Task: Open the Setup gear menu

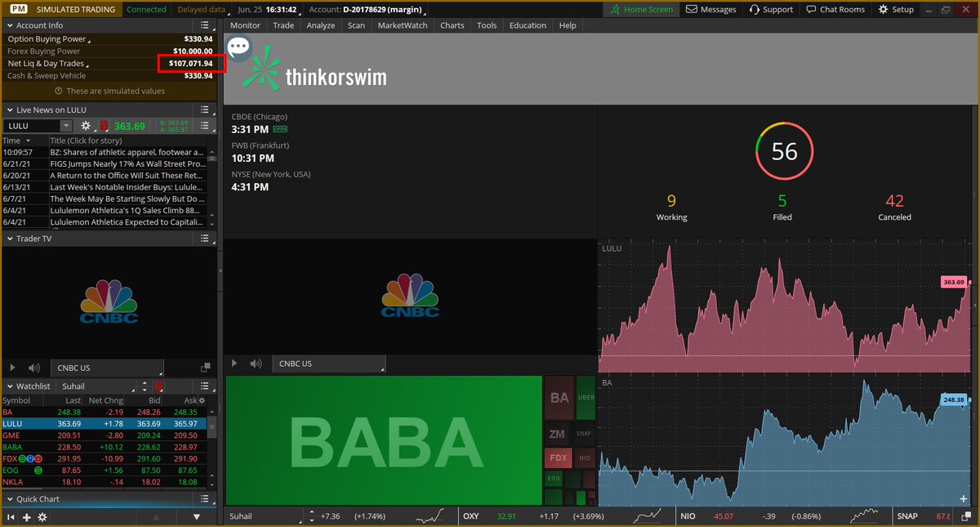Action: [x=896, y=9]
